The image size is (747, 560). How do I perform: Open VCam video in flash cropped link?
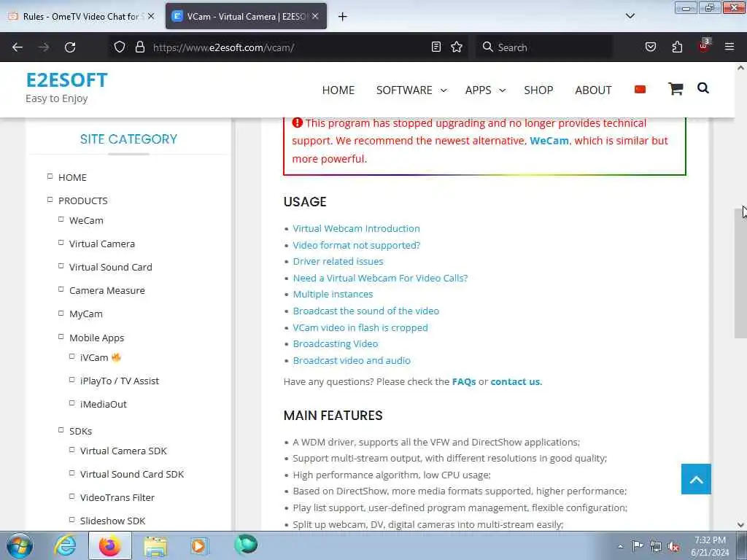click(x=360, y=327)
